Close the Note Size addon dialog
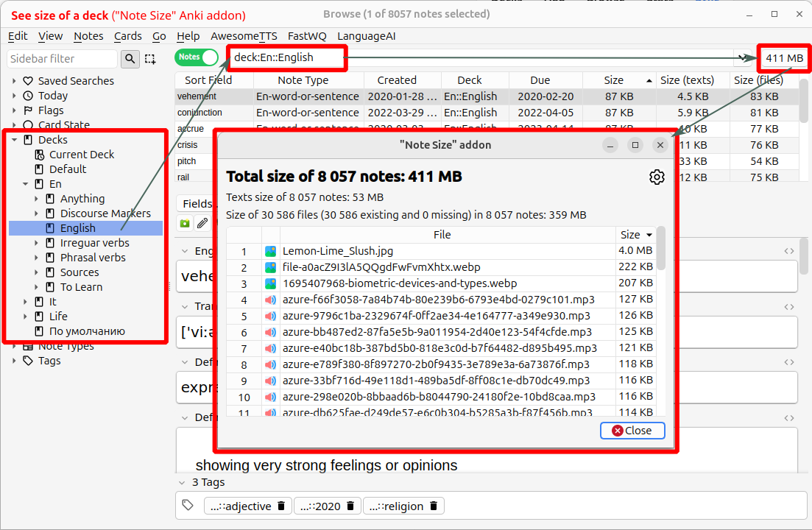 [x=632, y=431]
